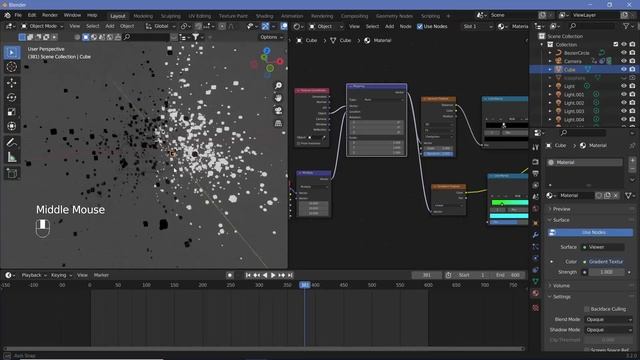Viewport: 640px width, 360px height.
Task: Open the Global transform orientation dropdown
Action: point(161,26)
